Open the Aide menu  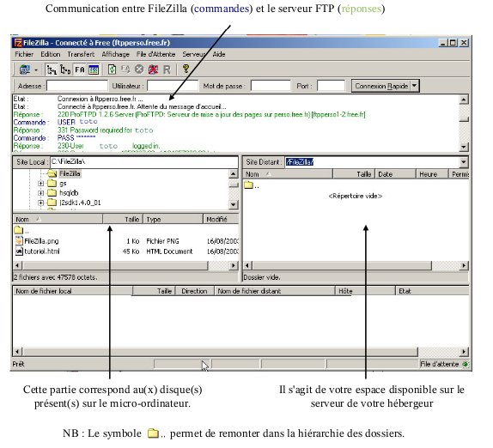[219, 54]
